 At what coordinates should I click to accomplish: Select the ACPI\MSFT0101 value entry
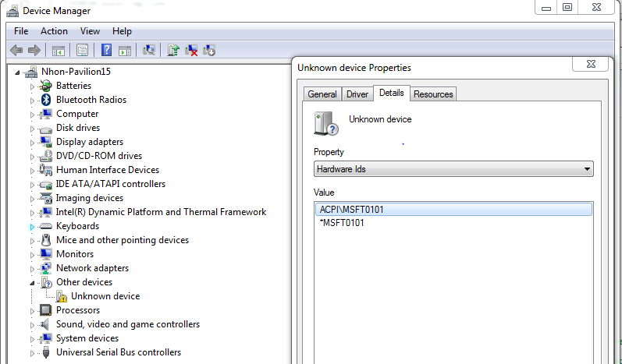tap(351, 209)
